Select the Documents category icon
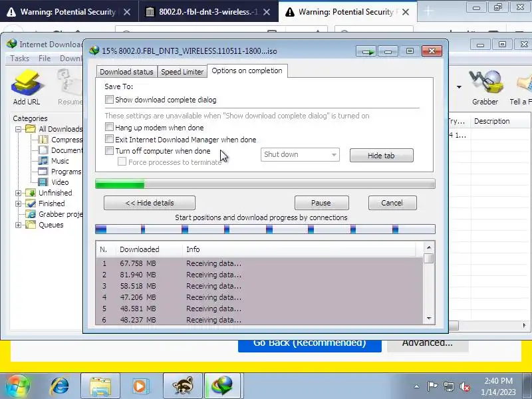 tap(43, 150)
